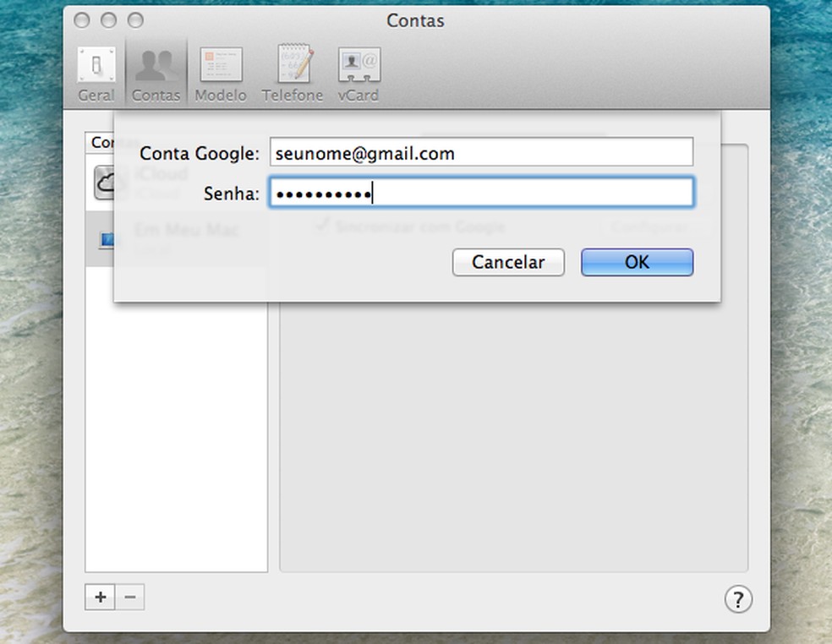Image resolution: width=832 pixels, height=644 pixels.
Task: Close the Contas window
Action: (82, 20)
